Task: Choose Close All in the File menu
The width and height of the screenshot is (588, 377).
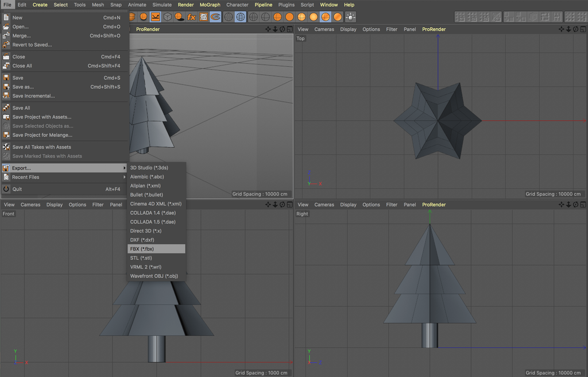Action: 65,66
